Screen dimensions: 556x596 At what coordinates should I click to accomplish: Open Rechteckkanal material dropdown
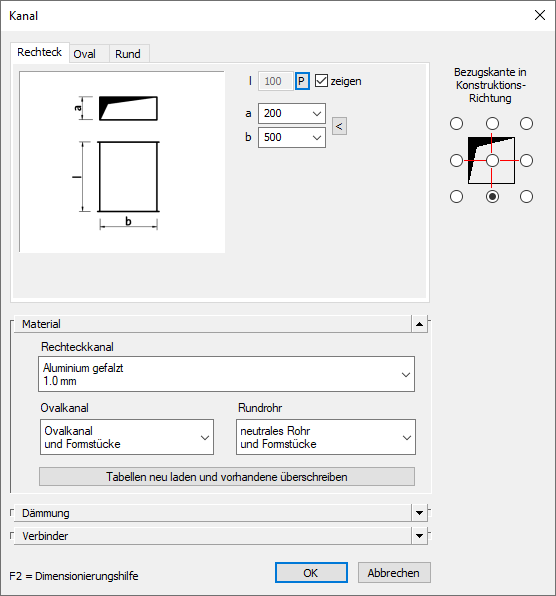click(x=226, y=374)
